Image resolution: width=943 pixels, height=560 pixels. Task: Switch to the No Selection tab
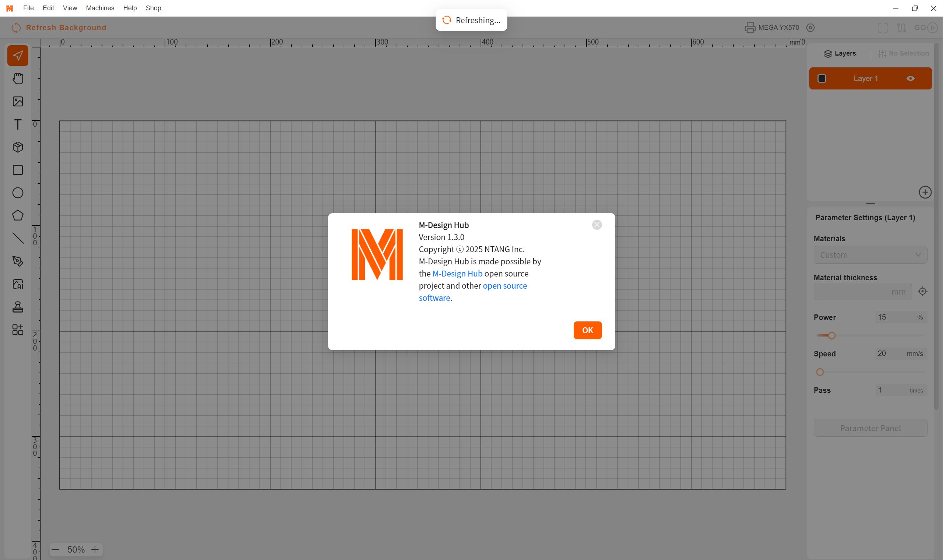pos(903,54)
